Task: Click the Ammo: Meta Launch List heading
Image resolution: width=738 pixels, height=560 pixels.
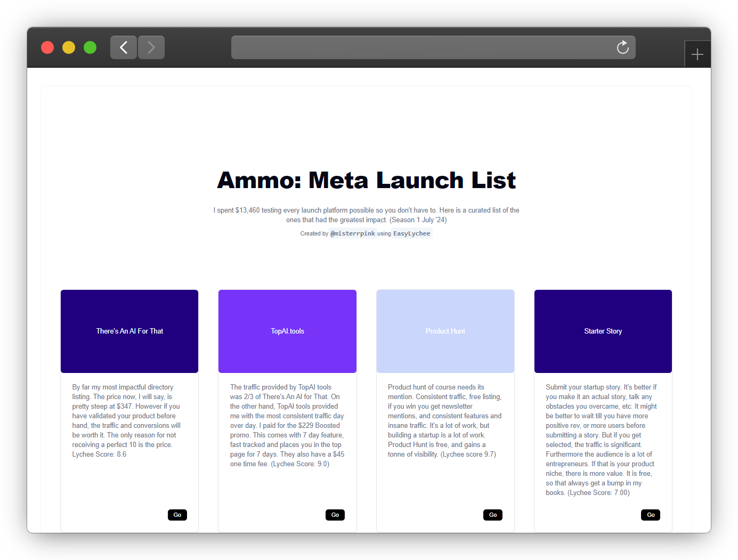Action: [x=367, y=180]
